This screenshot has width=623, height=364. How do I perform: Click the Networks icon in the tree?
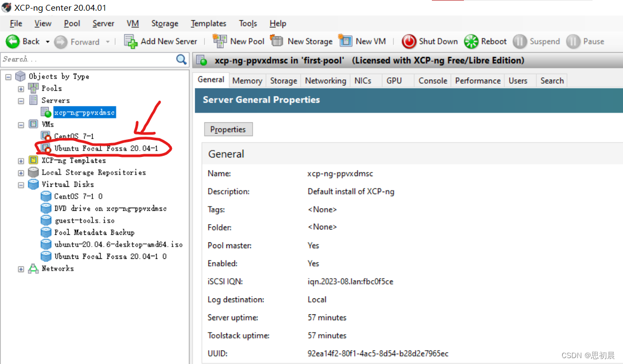pos(34,268)
